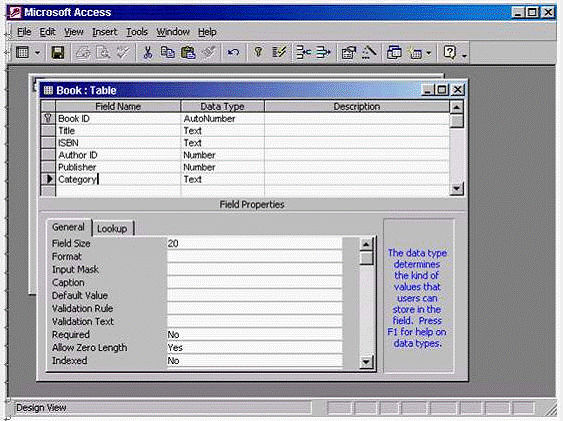Screen dimensions: 563x421
Task: Click the Input Mask property field
Action: coord(255,270)
